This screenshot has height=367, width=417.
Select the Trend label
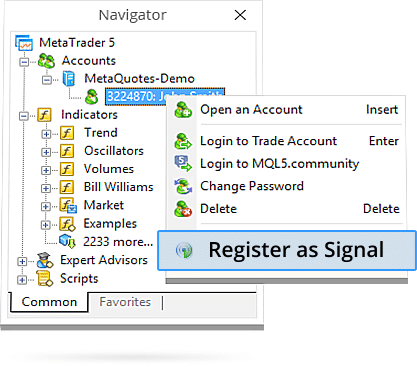pyautogui.click(x=101, y=133)
